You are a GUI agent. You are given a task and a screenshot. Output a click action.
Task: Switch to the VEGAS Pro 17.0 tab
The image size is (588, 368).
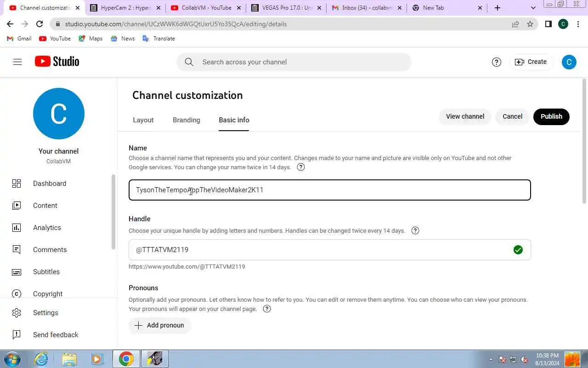[x=286, y=8]
